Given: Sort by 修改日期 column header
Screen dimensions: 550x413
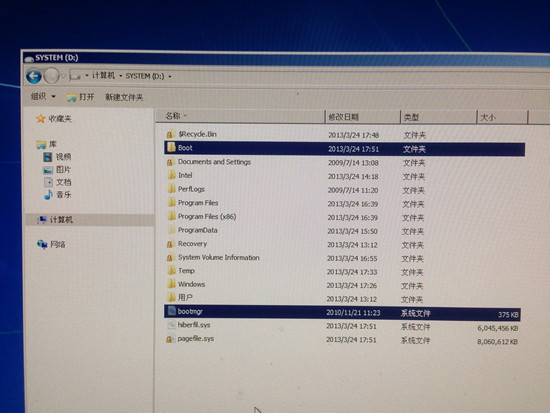Looking at the screenshot, I should tap(363, 117).
